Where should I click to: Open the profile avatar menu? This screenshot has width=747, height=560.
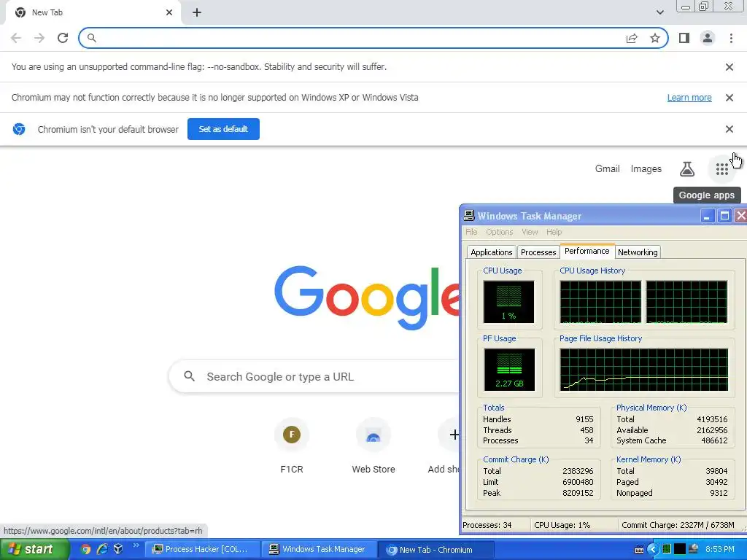pos(708,38)
